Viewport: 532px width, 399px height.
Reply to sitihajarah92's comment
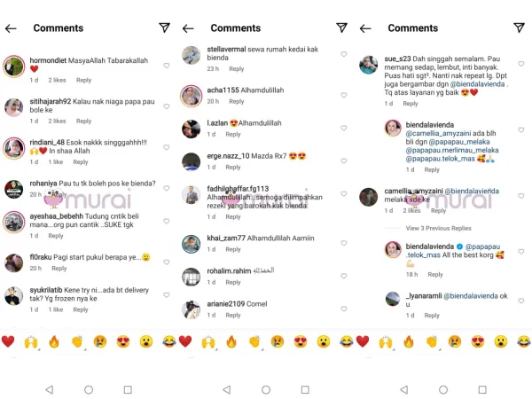pyautogui.click(x=82, y=121)
